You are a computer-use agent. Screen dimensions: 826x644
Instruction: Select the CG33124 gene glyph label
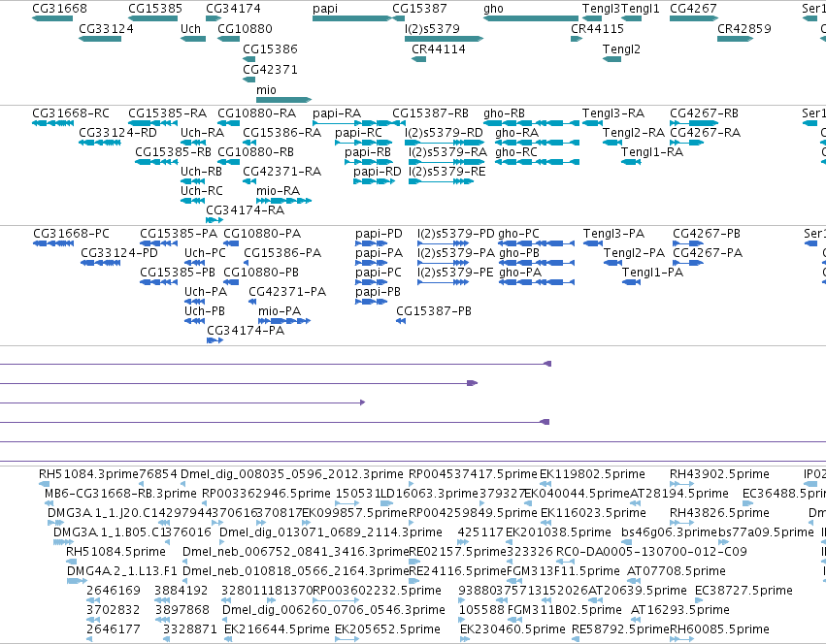coord(106,29)
